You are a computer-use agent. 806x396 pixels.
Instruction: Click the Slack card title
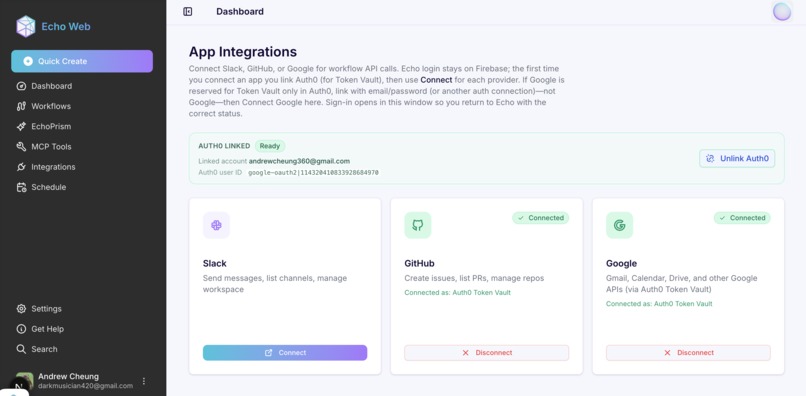(x=215, y=264)
